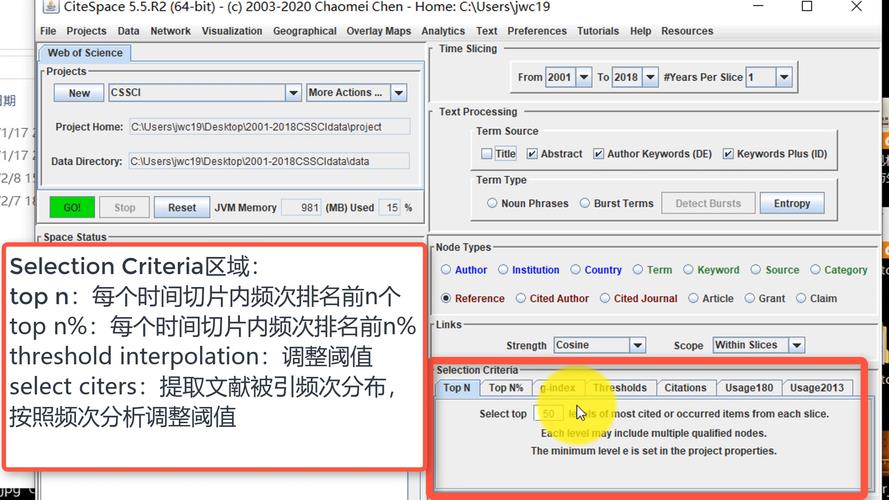Click the Entropy button
This screenshot has height=500, width=889.
pos(791,204)
